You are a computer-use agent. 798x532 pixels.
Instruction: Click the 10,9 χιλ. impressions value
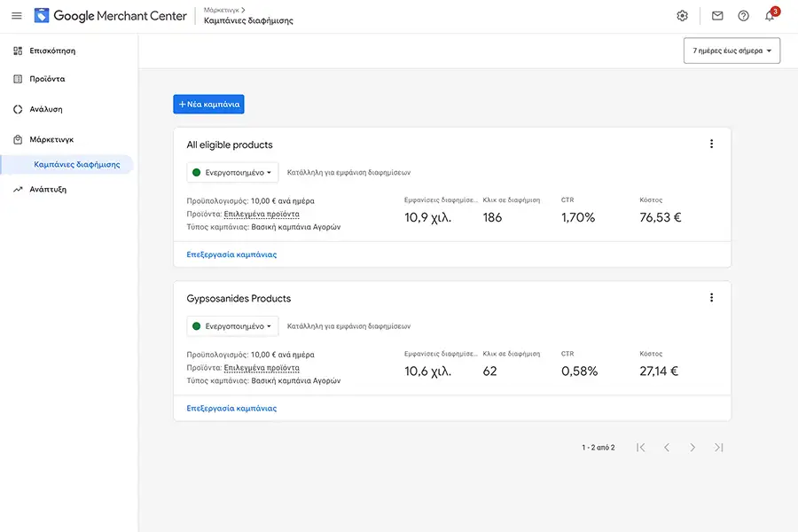tap(428, 217)
